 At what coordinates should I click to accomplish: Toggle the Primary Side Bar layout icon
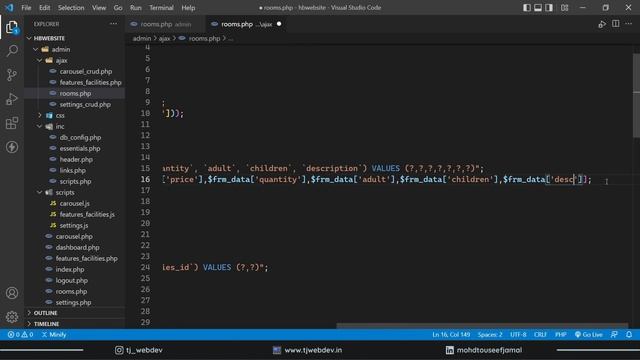point(527,8)
